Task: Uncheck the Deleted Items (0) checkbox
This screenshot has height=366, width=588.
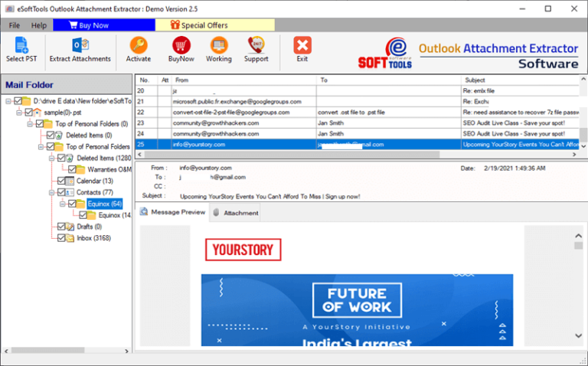Action: point(51,135)
